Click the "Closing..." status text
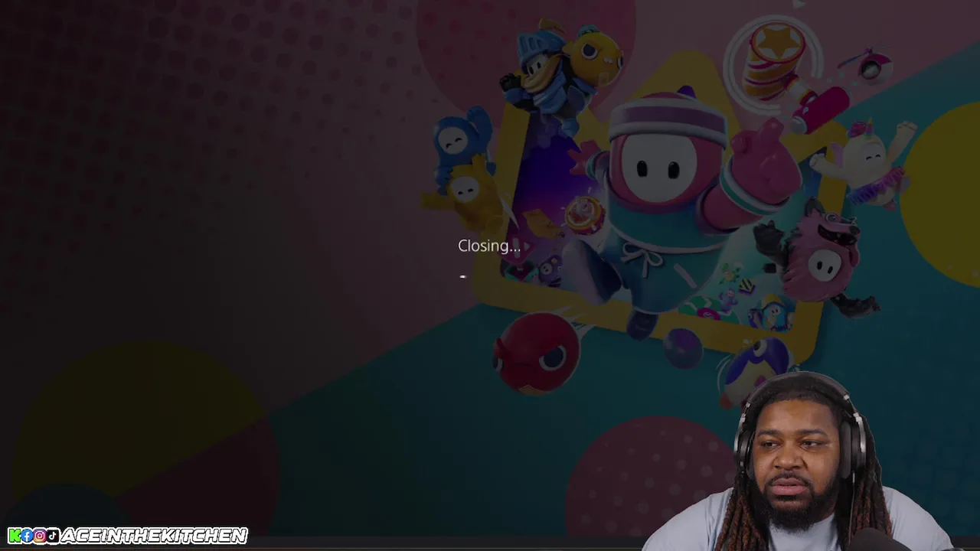Screen dimensions: 980x551 click(x=489, y=246)
